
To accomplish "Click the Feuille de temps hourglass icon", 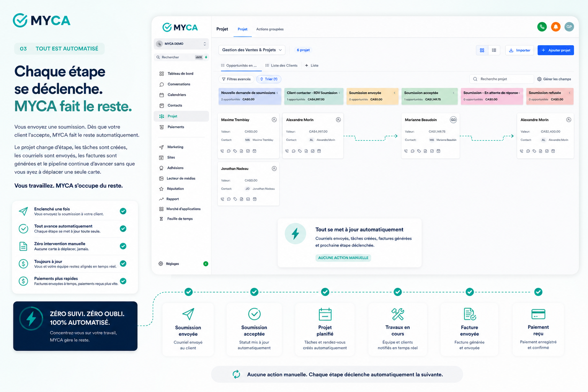I will click(x=162, y=219).
